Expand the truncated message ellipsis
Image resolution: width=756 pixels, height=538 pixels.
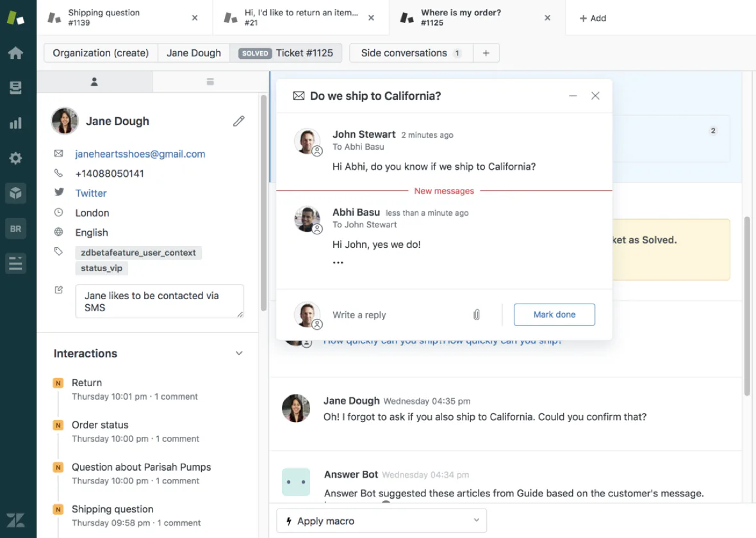pos(338,263)
